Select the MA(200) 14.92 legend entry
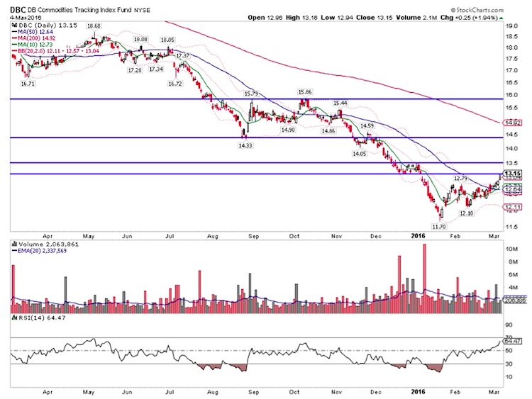The width and height of the screenshot is (532, 399). coord(33,38)
